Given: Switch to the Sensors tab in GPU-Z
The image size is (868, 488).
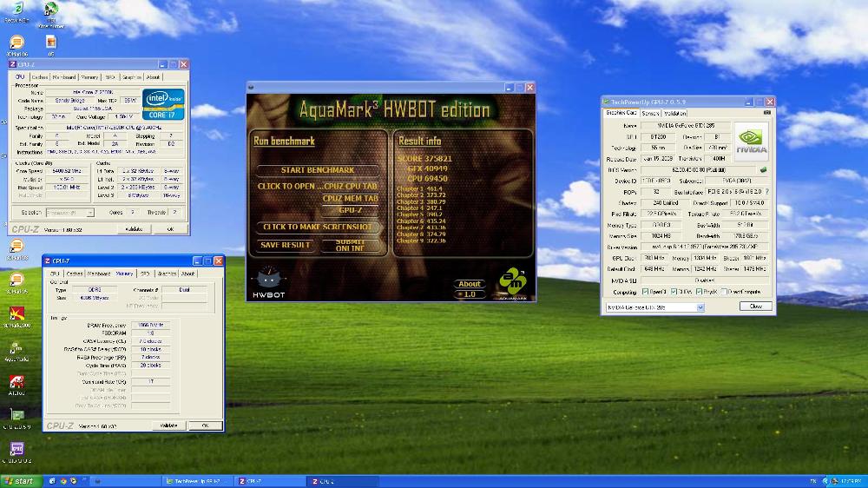Looking at the screenshot, I should [x=650, y=113].
